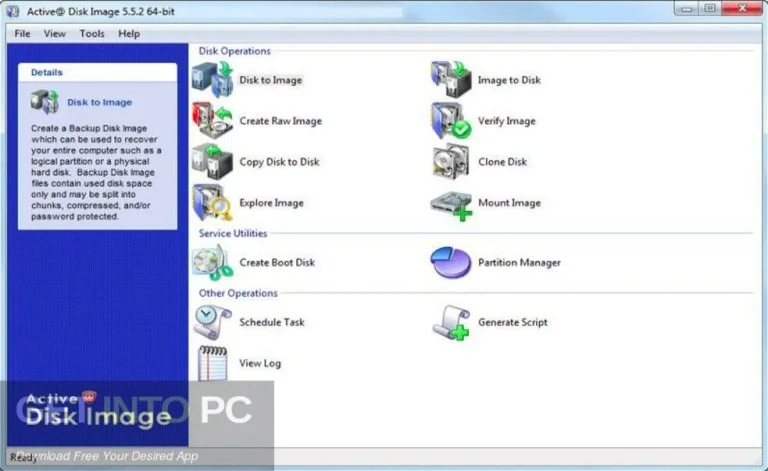Click the Create Raw Image icon

tap(213, 120)
